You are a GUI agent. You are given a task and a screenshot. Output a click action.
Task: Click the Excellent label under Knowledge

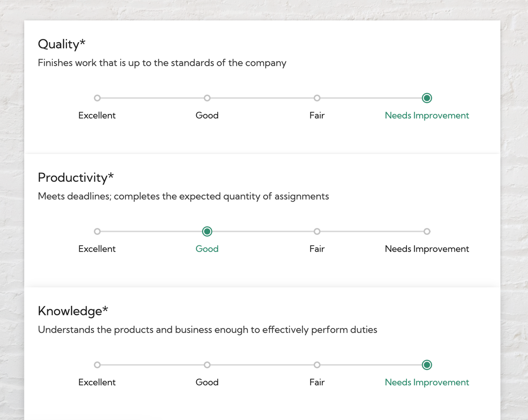pyautogui.click(x=97, y=382)
